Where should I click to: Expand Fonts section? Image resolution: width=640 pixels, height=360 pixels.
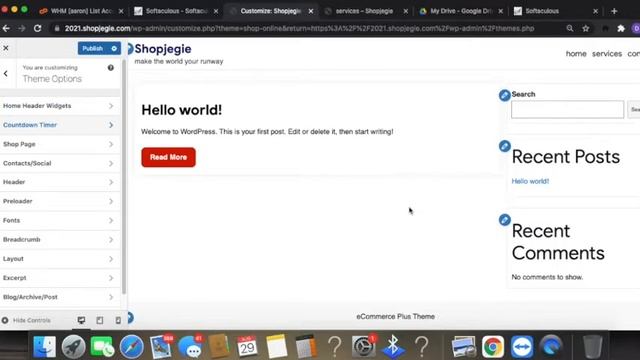tap(60, 220)
